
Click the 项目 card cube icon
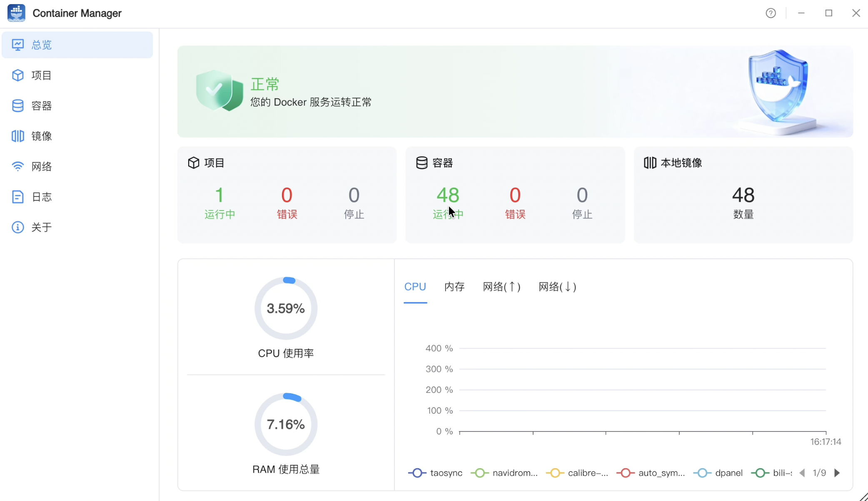point(194,163)
